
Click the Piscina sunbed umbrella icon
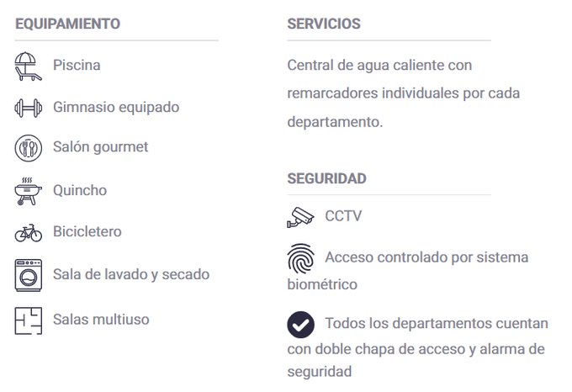(28, 66)
